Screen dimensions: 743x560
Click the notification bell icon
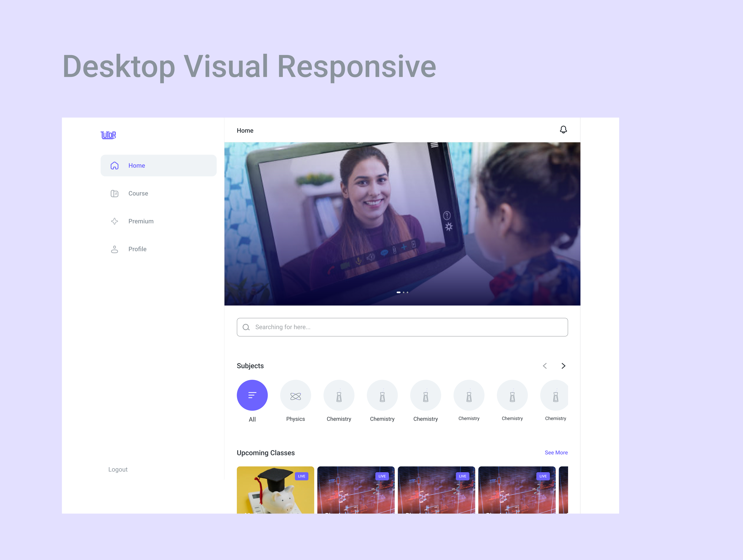pyautogui.click(x=563, y=130)
